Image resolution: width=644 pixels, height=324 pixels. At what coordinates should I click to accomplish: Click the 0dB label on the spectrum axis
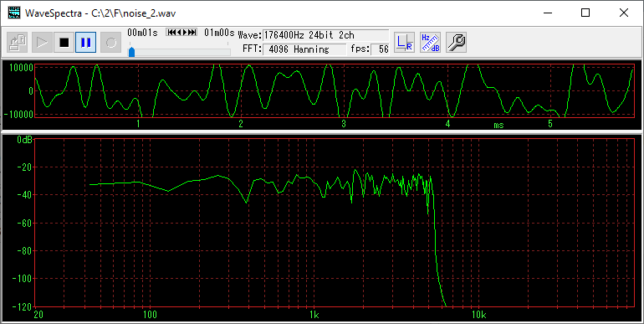coord(24,140)
